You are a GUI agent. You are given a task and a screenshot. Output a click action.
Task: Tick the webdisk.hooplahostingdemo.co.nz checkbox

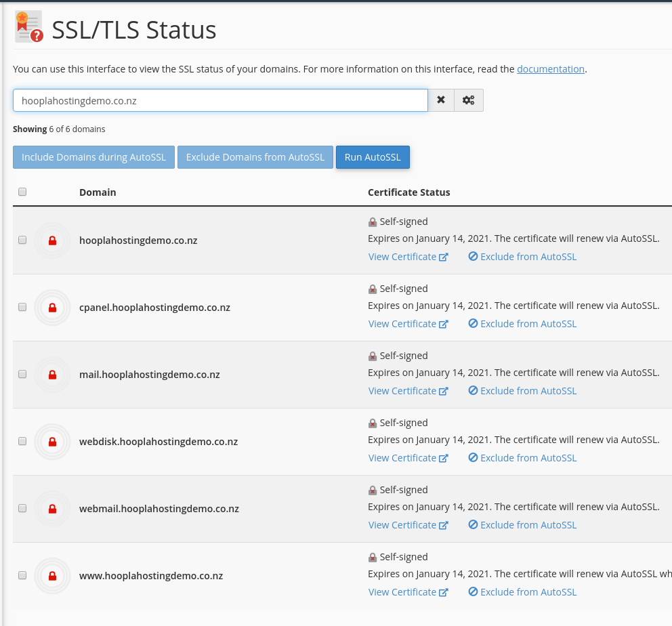point(22,441)
